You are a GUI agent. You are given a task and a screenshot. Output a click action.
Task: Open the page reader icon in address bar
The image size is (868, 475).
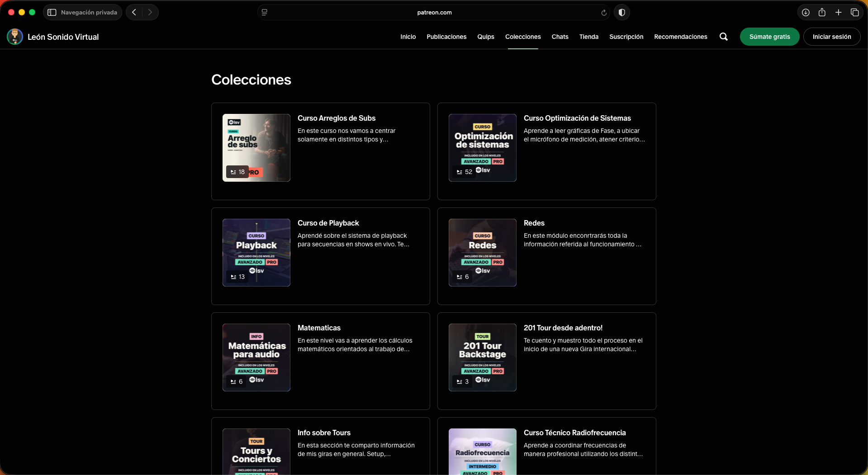[265, 12]
